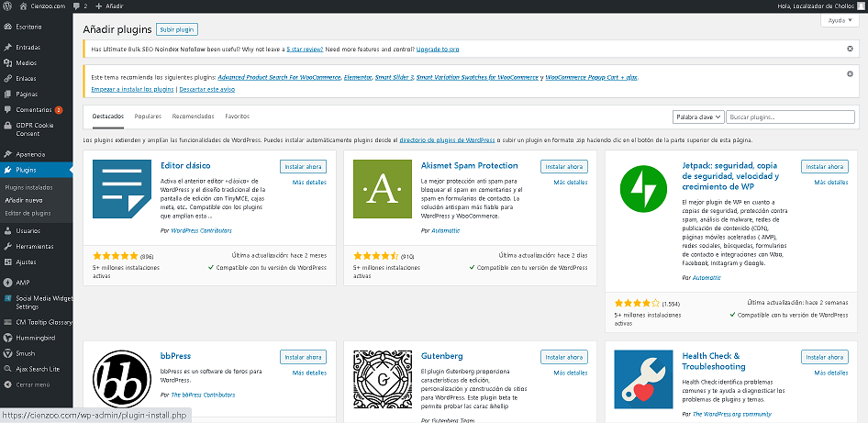Screen dimensions: 868x423
Task: Click the Hola, Localizador de Chollos account menu
Action: tap(822, 6)
